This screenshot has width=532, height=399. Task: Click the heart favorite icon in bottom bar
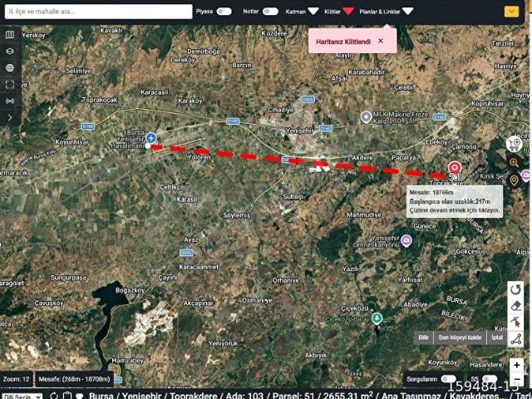tap(80, 396)
